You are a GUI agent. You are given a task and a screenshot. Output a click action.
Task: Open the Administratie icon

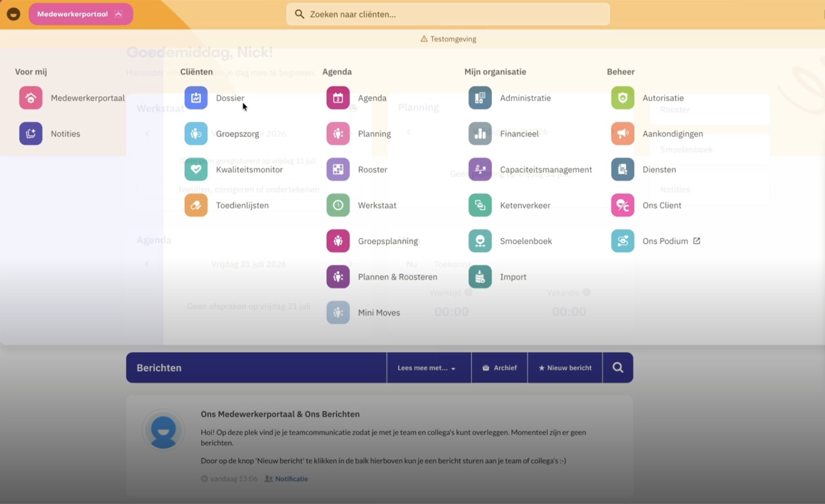pos(480,98)
